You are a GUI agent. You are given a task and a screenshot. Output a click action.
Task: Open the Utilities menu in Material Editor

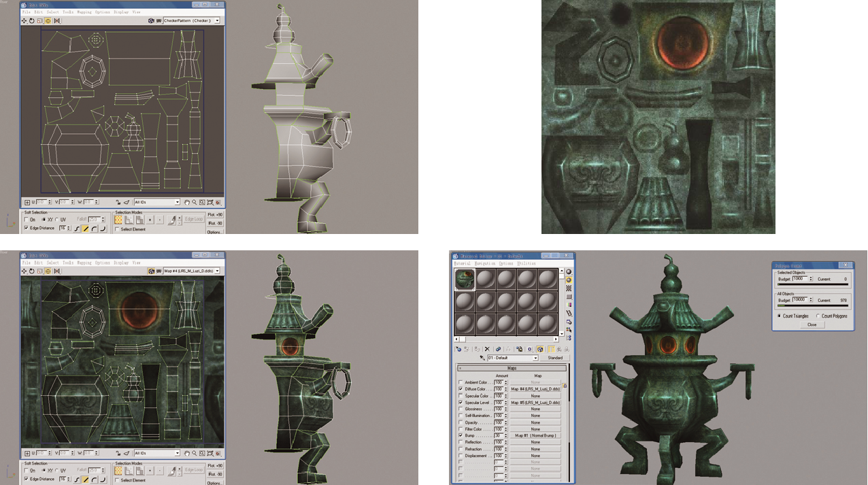click(x=527, y=263)
